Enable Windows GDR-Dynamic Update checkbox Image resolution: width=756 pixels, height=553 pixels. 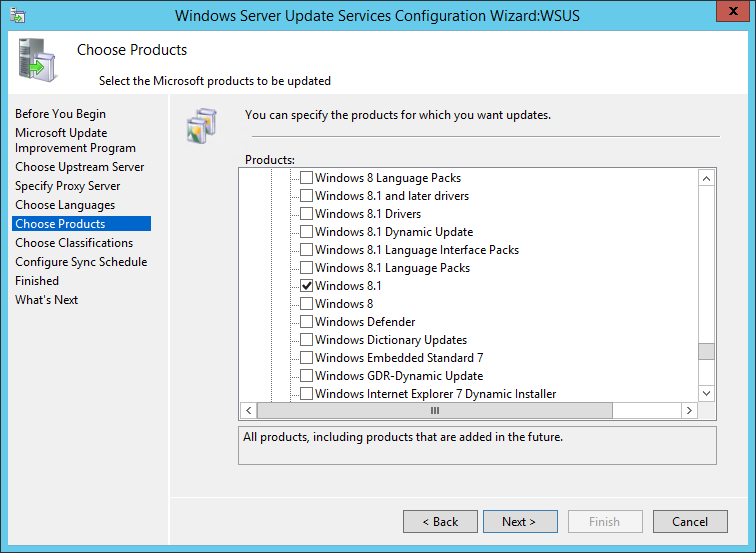[306, 376]
